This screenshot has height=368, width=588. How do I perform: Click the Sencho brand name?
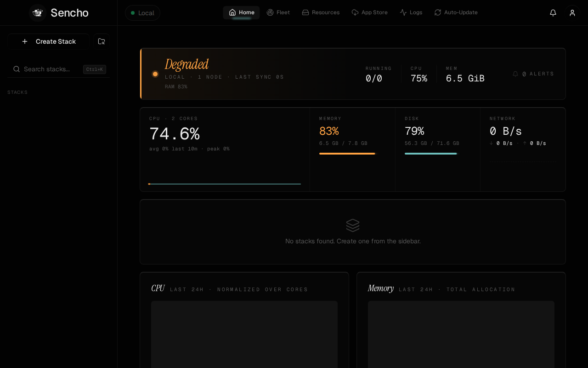(69, 13)
